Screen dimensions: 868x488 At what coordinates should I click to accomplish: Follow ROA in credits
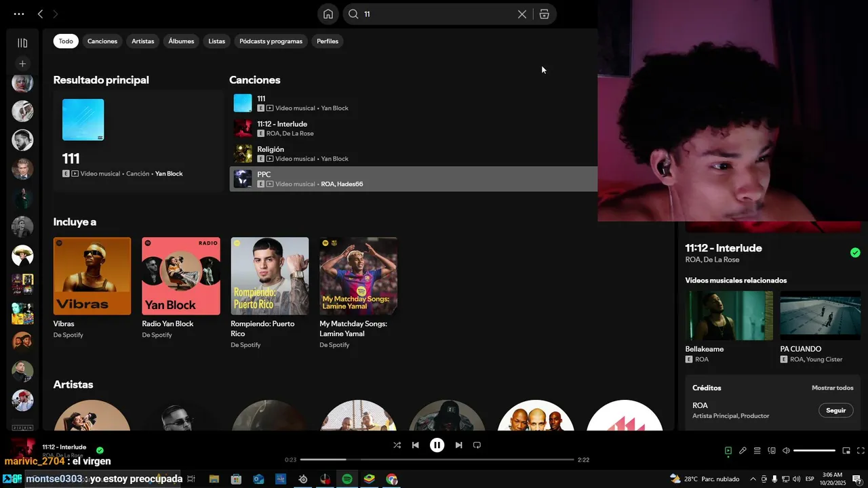click(836, 410)
